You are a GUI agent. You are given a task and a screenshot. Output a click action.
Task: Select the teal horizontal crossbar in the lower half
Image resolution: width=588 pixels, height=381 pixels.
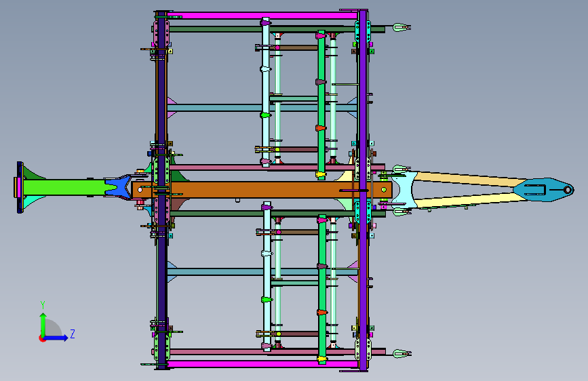[262, 272]
